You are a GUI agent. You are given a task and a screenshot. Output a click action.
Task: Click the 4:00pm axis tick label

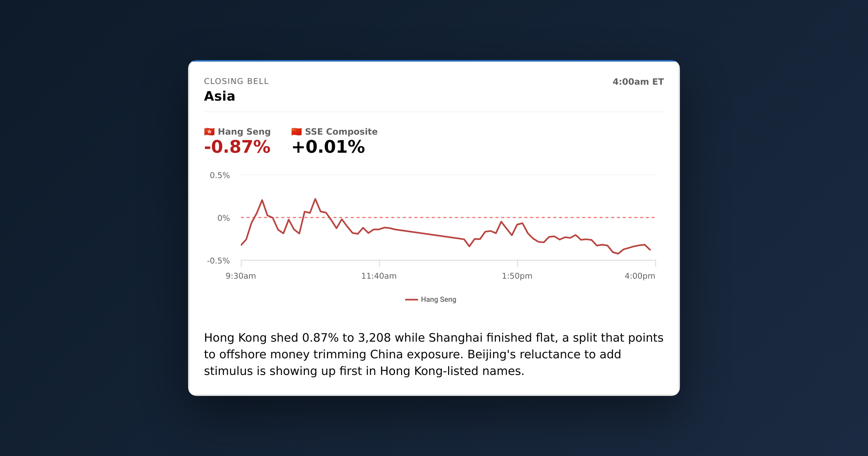pyautogui.click(x=640, y=276)
